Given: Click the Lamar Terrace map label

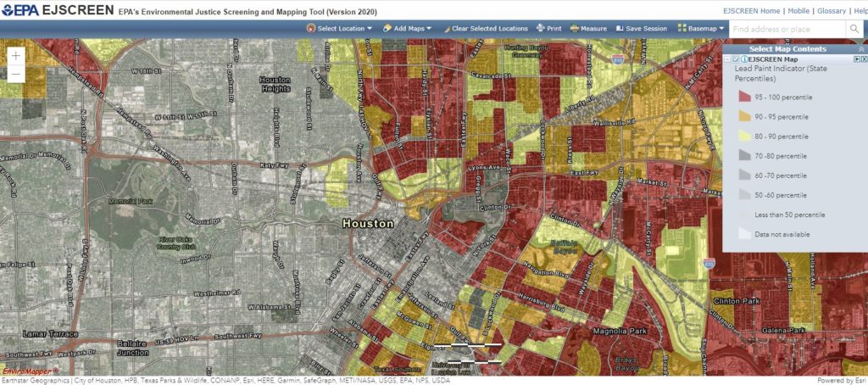Looking at the screenshot, I should pos(50,334).
